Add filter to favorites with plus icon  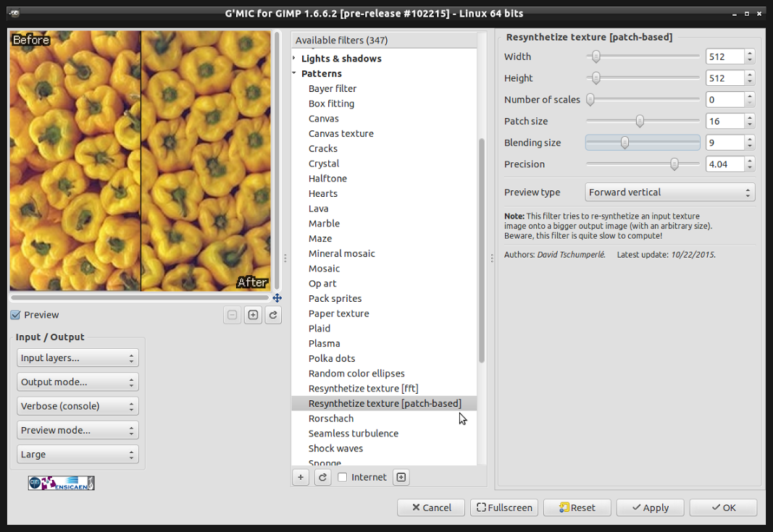(x=301, y=477)
